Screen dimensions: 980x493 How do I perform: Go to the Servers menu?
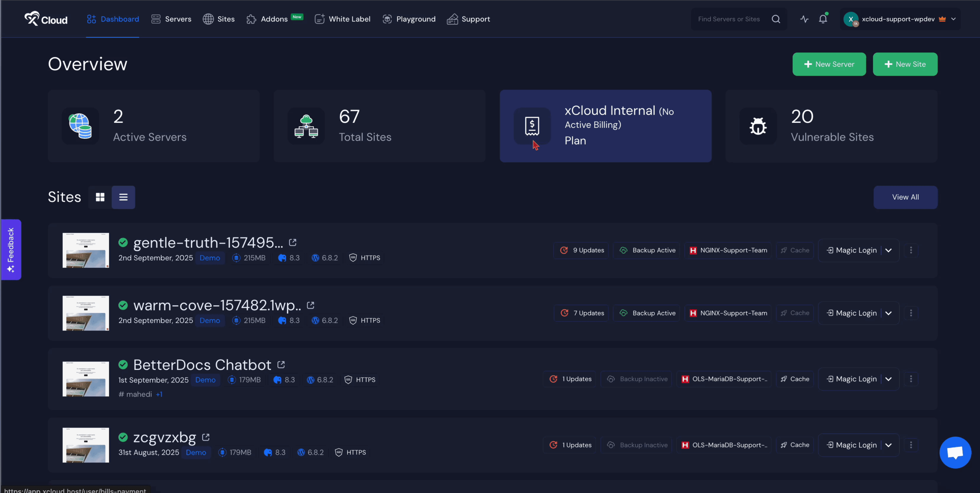(171, 19)
